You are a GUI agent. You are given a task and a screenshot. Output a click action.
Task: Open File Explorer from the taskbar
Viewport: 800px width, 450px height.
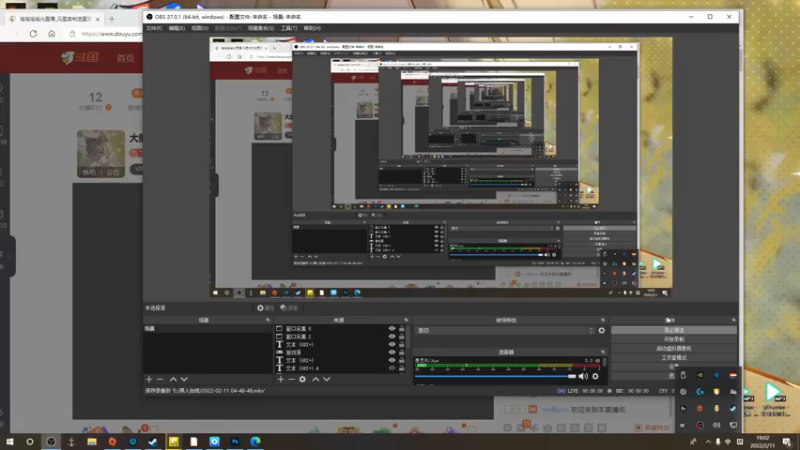pos(92,441)
